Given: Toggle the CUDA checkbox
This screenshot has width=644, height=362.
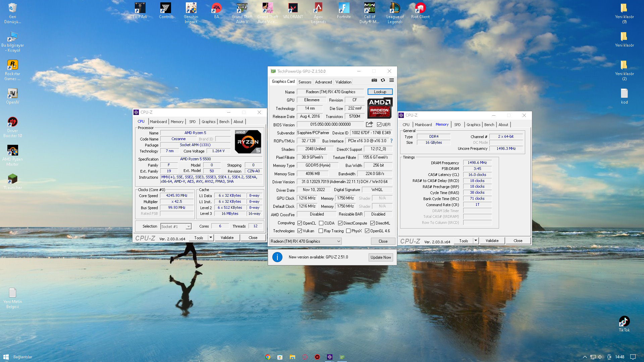Looking at the screenshot, I should 321,223.
